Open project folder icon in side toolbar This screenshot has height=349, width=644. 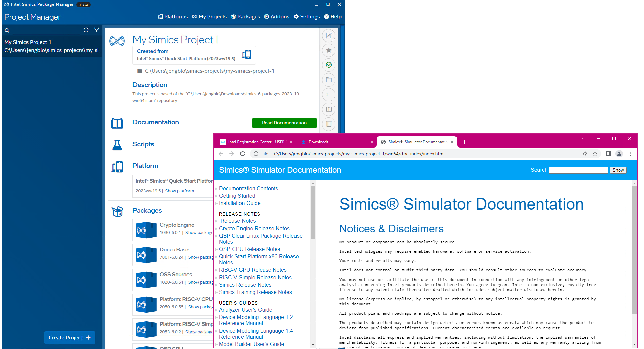(x=329, y=80)
